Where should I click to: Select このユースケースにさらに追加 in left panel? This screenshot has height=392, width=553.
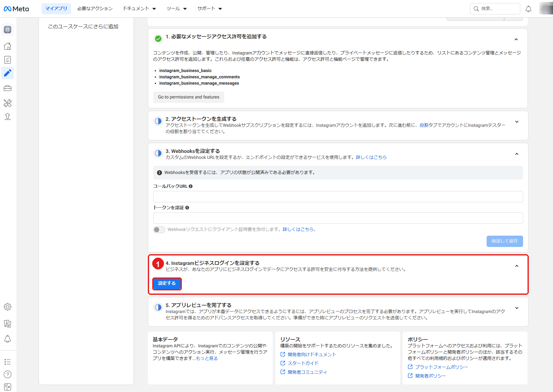[x=83, y=27]
